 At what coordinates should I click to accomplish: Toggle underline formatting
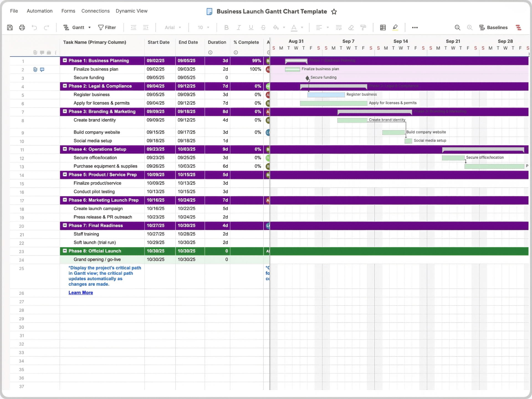click(251, 27)
